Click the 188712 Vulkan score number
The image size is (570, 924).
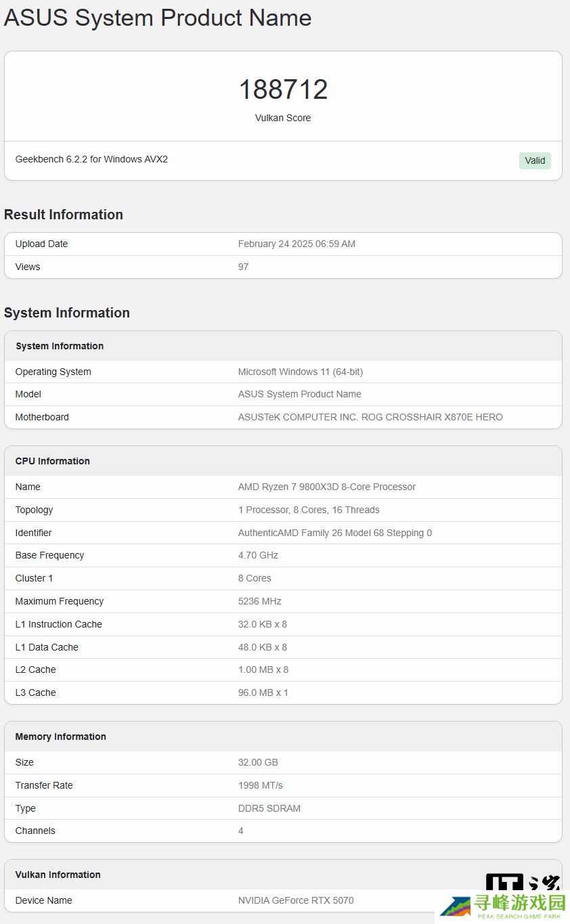pyautogui.click(x=283, y=89)
